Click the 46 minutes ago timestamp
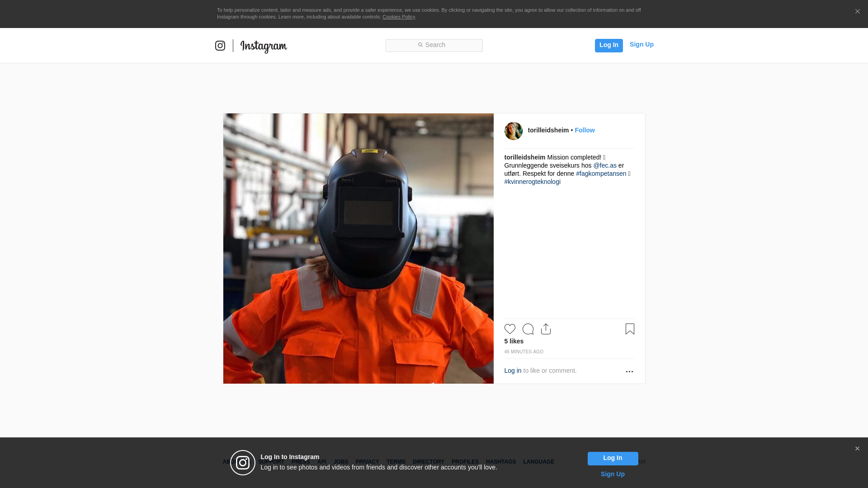This screenshot has width=868, height=488. (524, 352)
